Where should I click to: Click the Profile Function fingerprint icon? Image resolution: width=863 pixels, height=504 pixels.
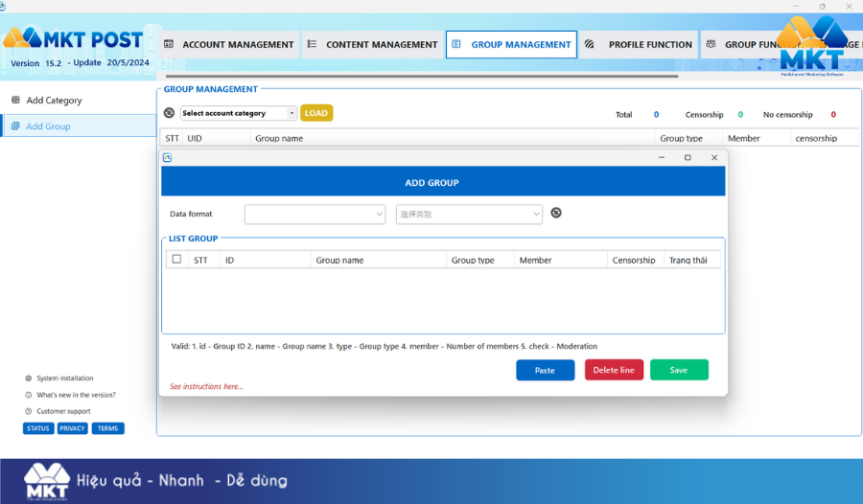pos(590,44)
